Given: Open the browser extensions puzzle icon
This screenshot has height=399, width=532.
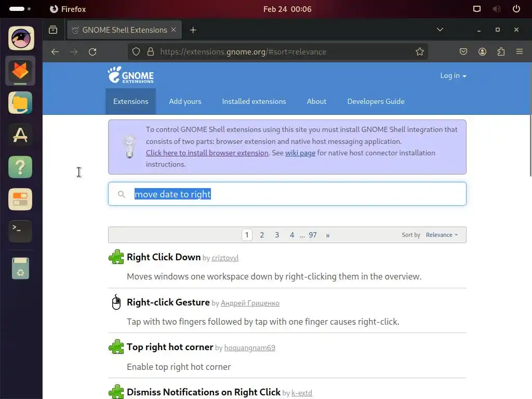Looking at the screenshot, I should pos(501,51).
